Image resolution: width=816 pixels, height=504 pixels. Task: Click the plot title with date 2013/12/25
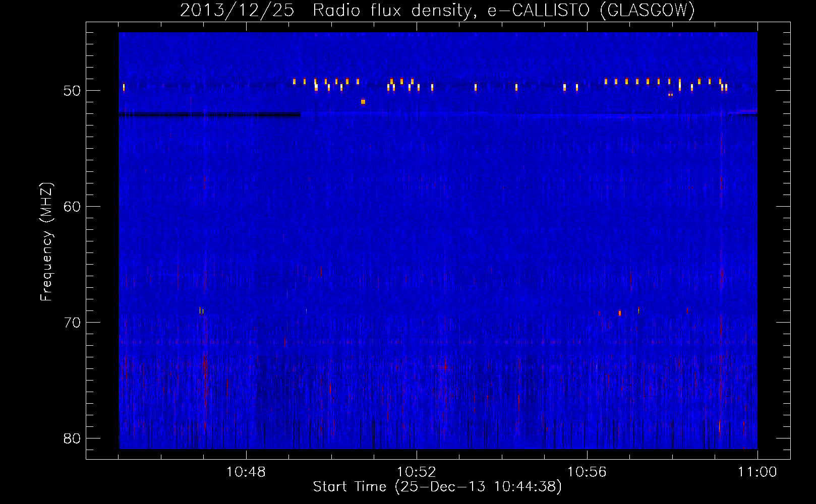point(437,11)
